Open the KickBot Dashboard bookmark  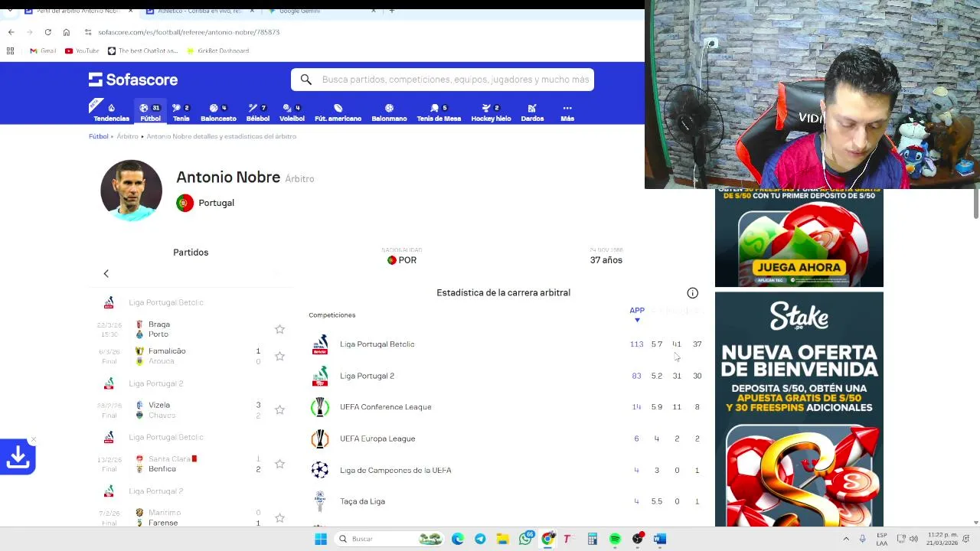point(217,51)
